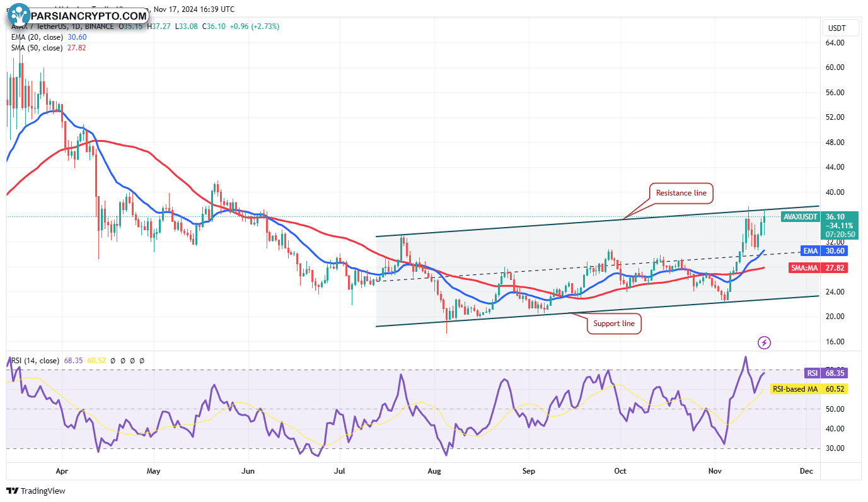Click the 56.00 price axis level

click(x=836, y=93)
